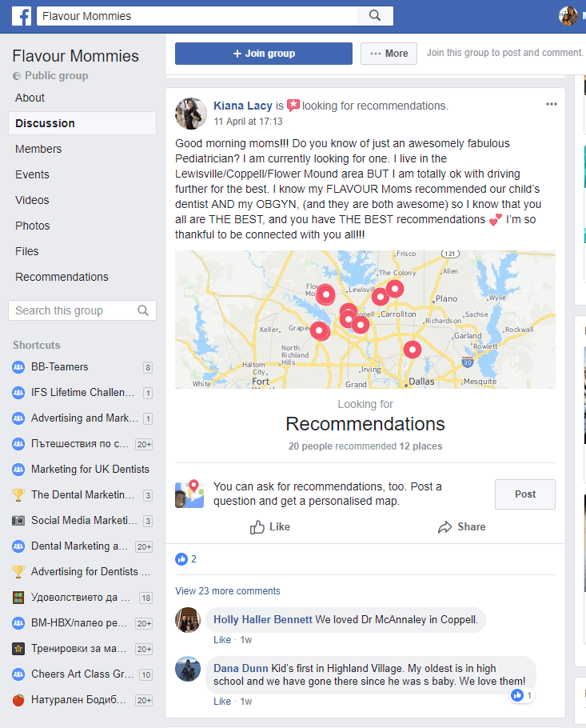Open the More dropdown button
586x728 pixels.
(389, 54)
